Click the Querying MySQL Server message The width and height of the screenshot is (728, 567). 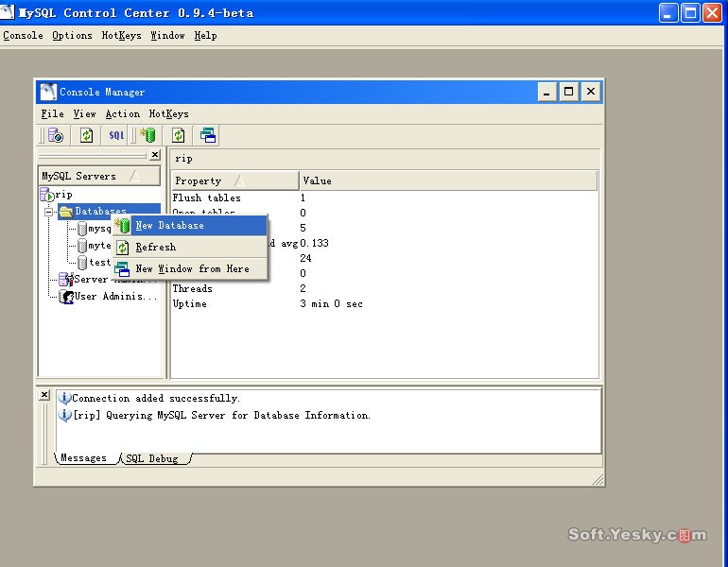222,415
